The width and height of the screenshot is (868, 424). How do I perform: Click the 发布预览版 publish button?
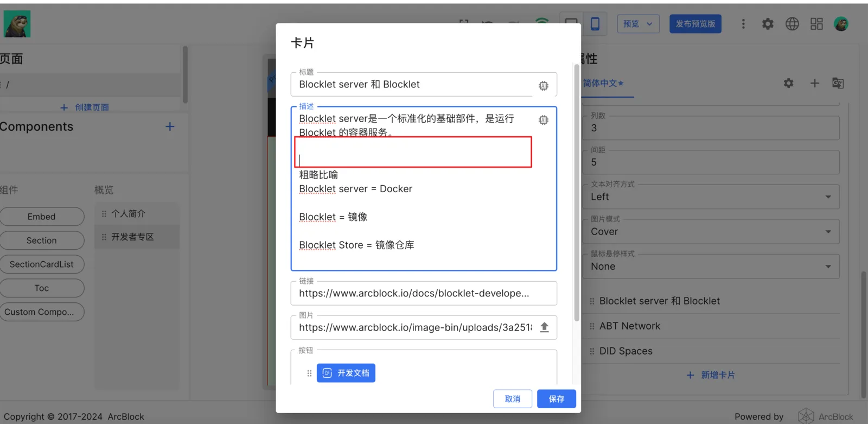tap(695, 24)
